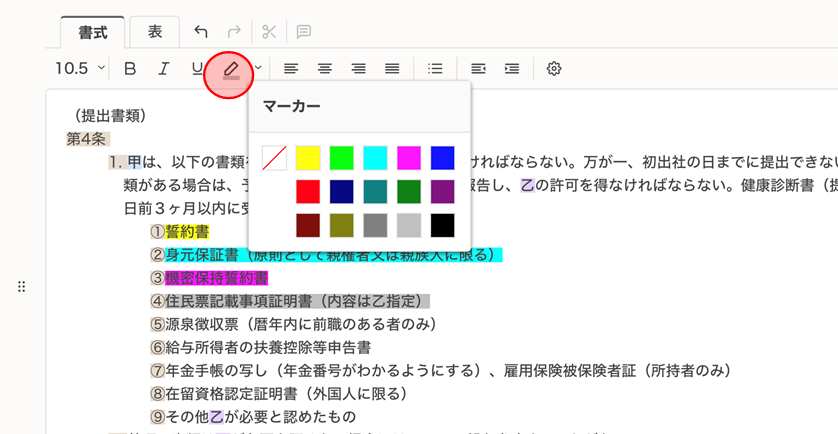Screen dimensions: 838x434
Task: Open the settings gear icon
Action: tap(554, 69)
